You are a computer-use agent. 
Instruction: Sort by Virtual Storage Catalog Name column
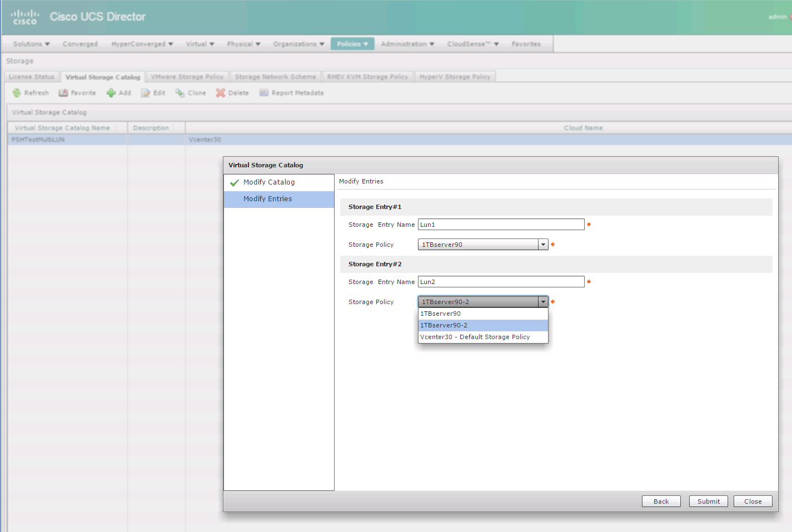point(67,128)
